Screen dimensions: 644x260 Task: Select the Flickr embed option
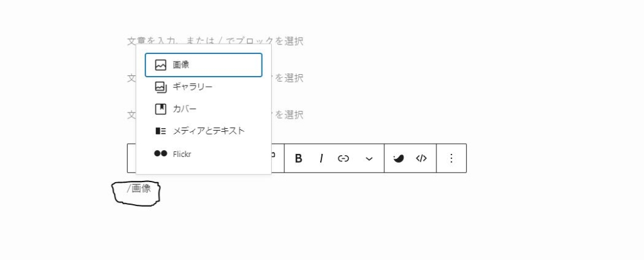pos(182,153)
